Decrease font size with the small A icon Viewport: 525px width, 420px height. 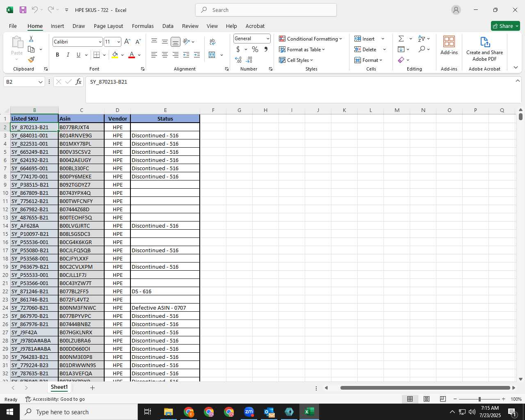138,41
